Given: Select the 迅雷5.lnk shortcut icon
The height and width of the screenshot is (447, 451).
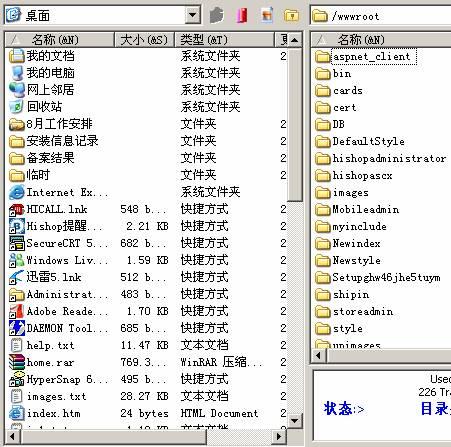Looking at the screenshot, I should pos(16,277).
